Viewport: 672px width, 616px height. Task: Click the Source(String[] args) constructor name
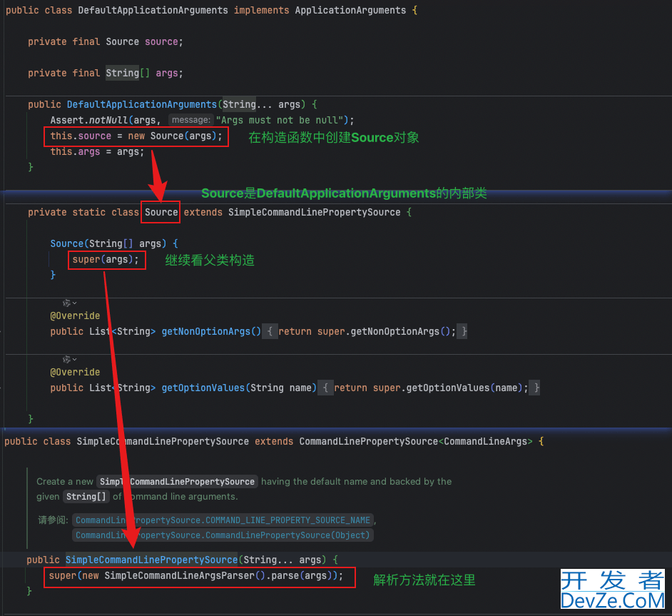click(67, 243)
